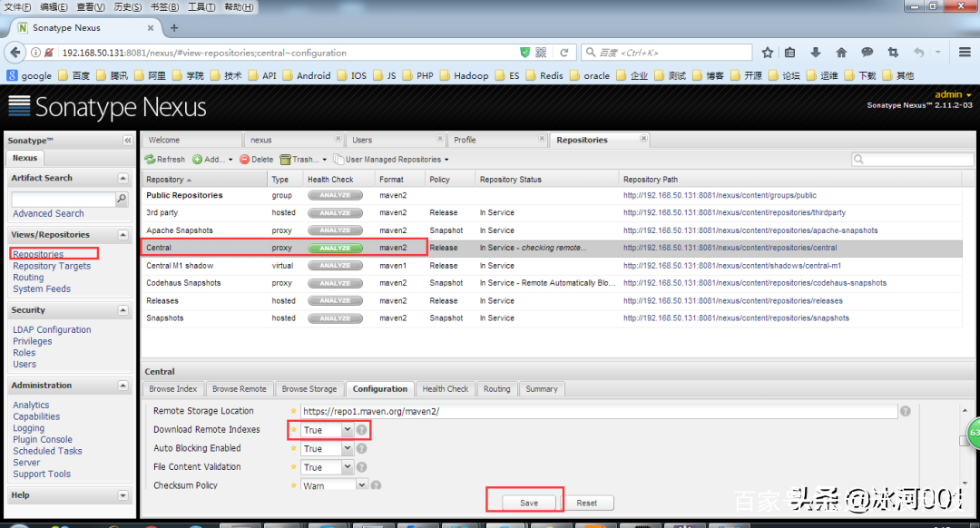980x528 pixels.
Task: Show help for Auto Blocking Enabled
Action: [x=361, y=449]
